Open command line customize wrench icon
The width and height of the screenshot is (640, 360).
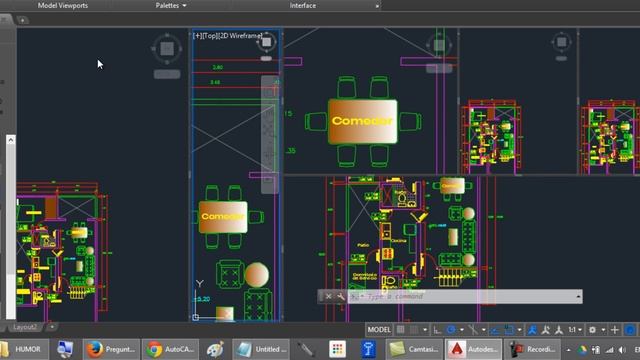click(x=341, y=296)
